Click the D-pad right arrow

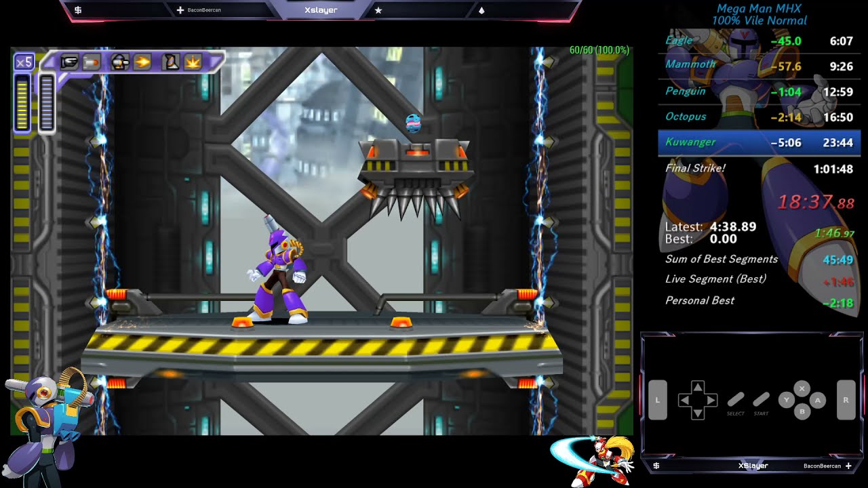point(710,401)
